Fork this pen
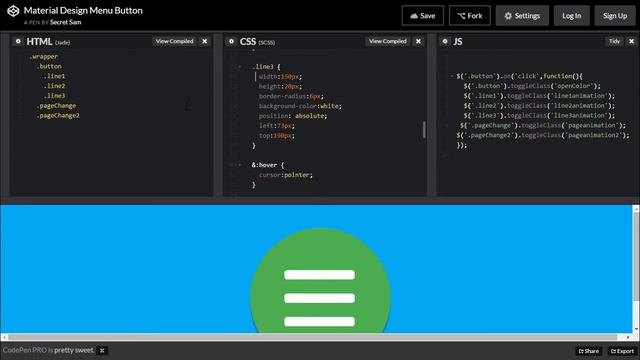 469,16
